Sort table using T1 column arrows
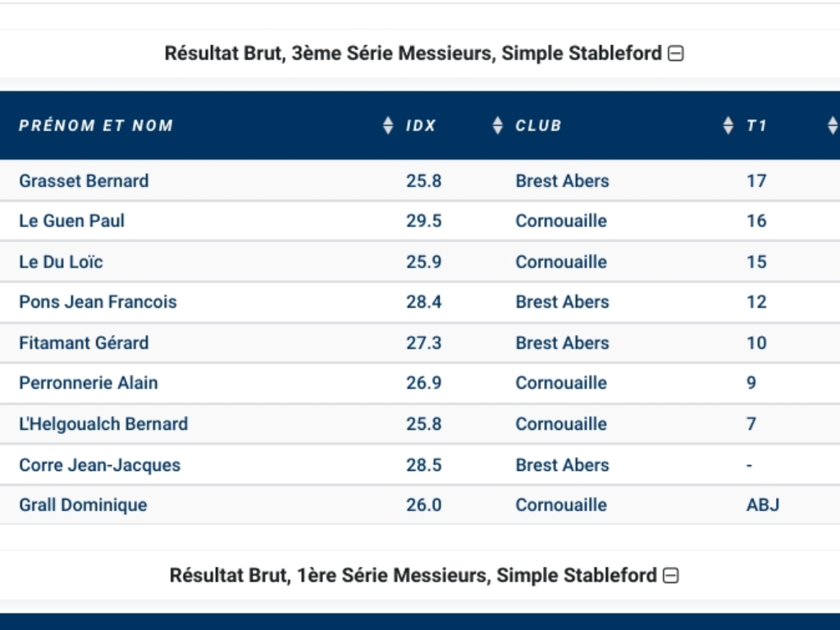This screenshot has height=630, width=840. click(x=833, y=126)
